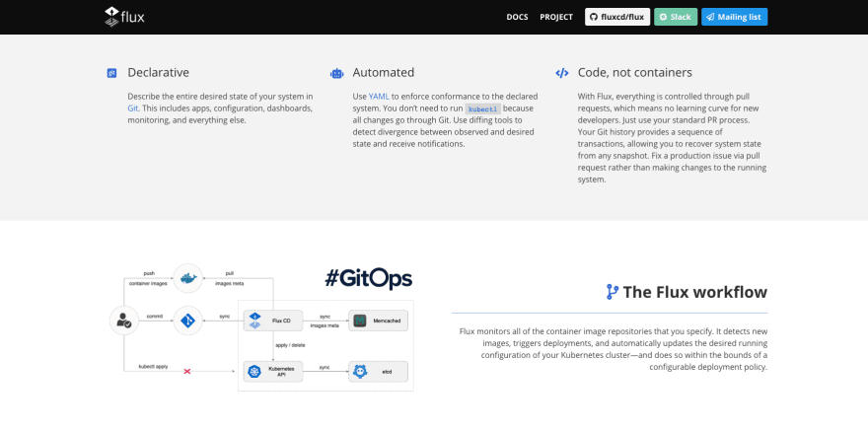This screenshot has height=430, width=868.
Task: Click the code brackets icon
Action: coord(562,73)
